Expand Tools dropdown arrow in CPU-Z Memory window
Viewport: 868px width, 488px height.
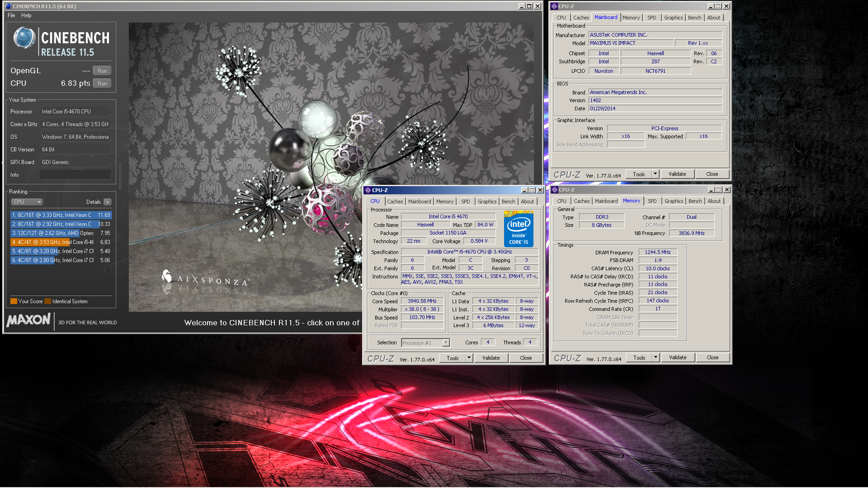(656, 357)
